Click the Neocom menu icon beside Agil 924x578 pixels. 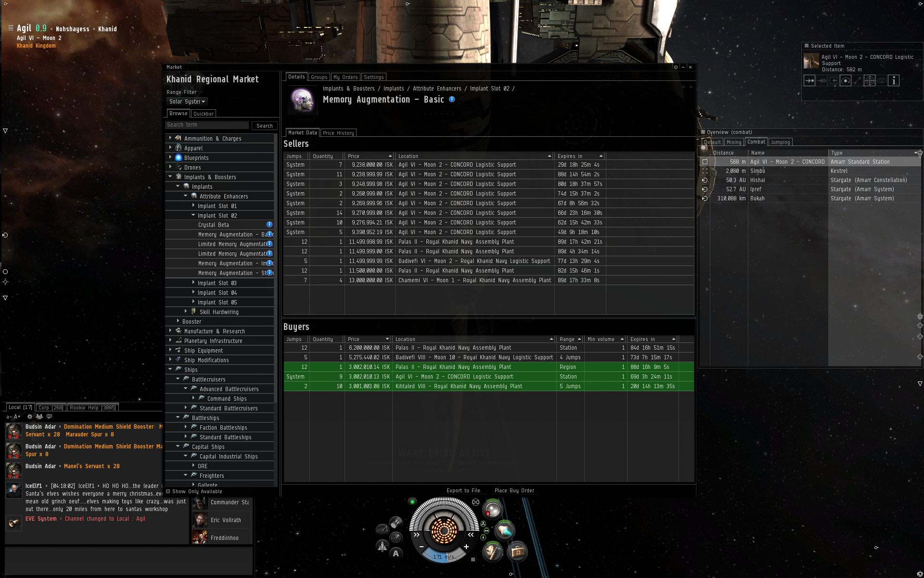coord(11,28)
